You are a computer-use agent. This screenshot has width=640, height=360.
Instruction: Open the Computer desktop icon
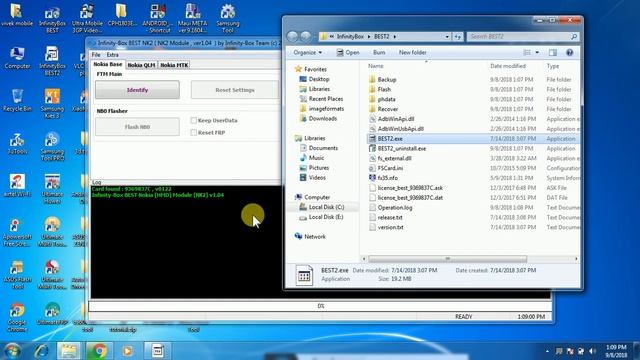click(17, 58)
